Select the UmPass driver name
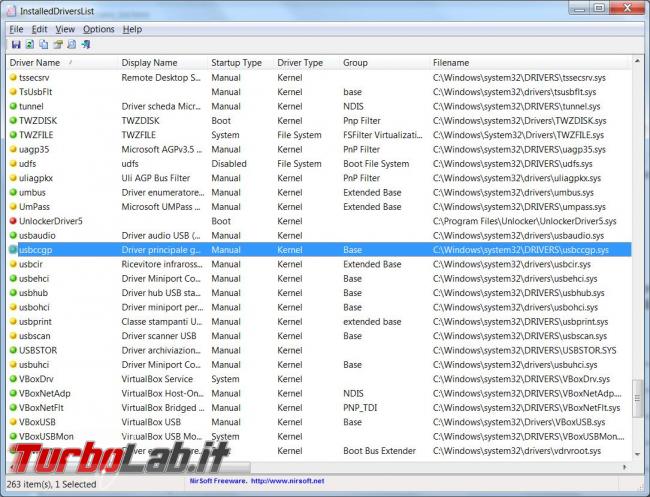The height and width of the screenshot is (497, 650). point(34,207)
